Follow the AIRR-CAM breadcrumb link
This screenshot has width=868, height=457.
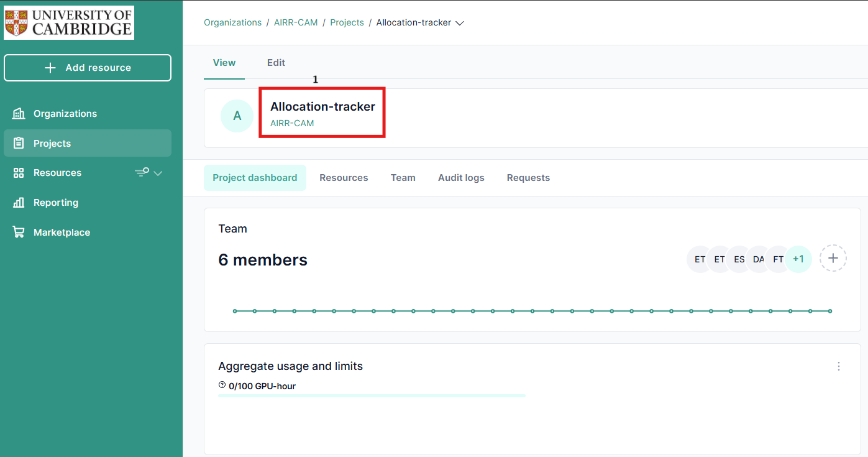point(296,22)
